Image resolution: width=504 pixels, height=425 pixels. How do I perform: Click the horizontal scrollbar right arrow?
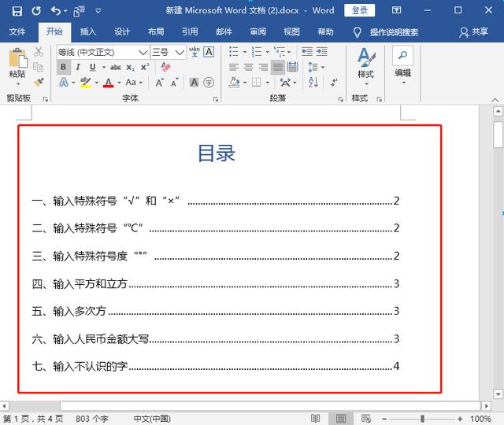pos(486,406)
